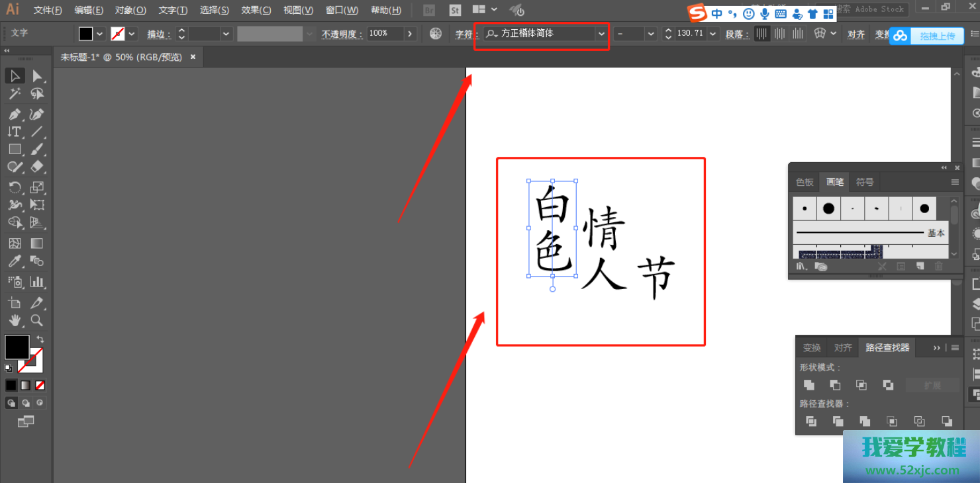980x483 pixels.
Task: Click the brush libraries menu icon
Action: point(802,266)
